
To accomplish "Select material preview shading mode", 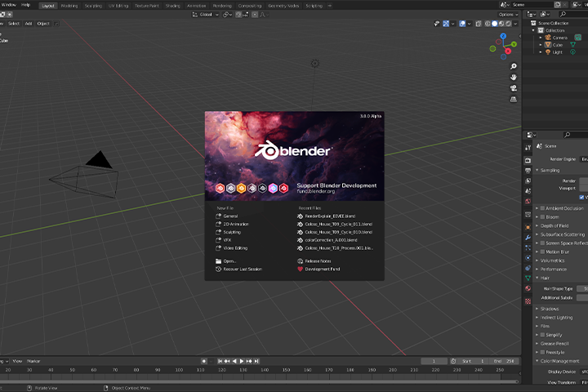I will pos(501,24).
